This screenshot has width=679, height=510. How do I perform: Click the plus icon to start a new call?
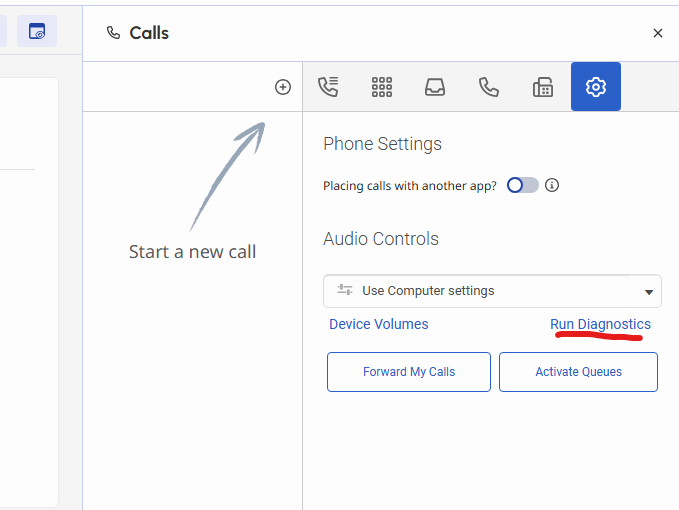[x=283, y=87]
